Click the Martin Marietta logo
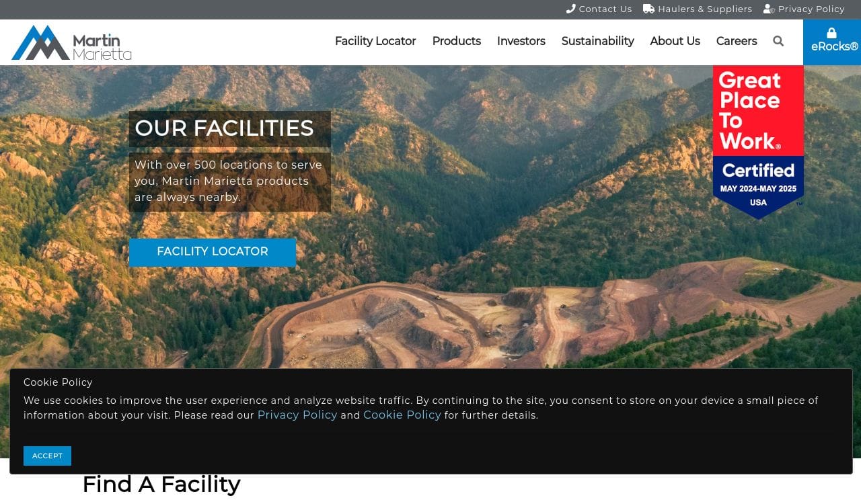The image size is (861, 504). [71, 42]
